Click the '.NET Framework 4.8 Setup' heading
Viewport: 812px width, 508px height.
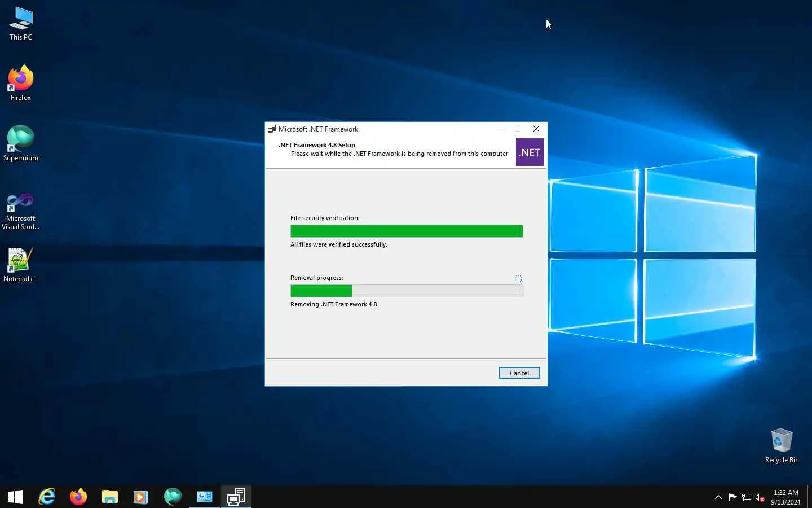tap(317, 145)
